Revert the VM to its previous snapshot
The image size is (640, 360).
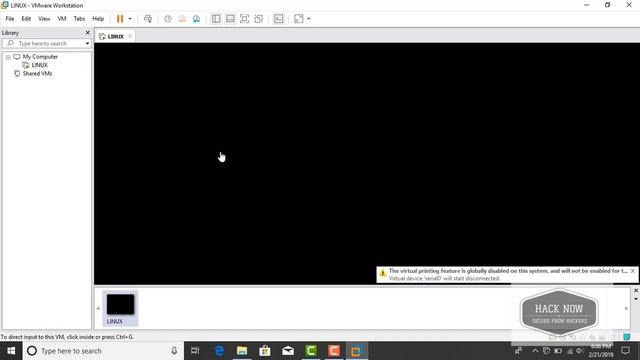coord(182,19)
